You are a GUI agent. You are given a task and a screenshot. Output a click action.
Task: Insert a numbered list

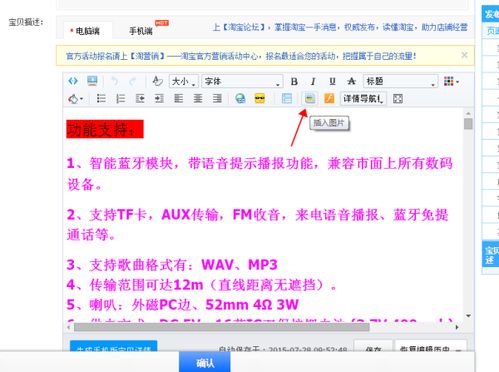[120, 99]
